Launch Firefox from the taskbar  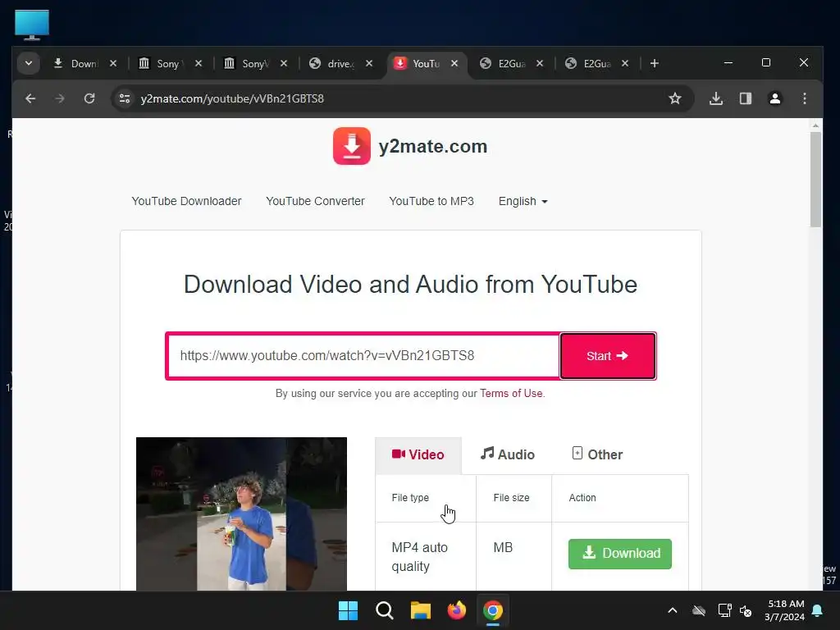tap(456, 610)
